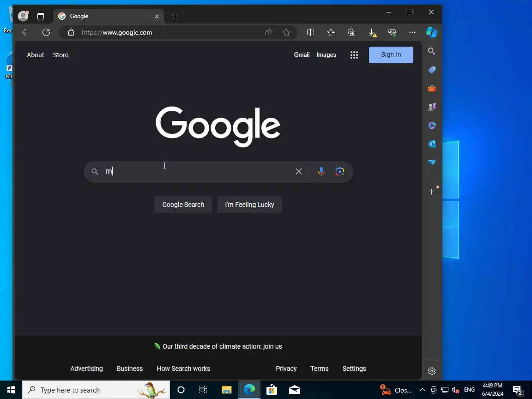Open the Edge profile avatar
Viewport: 532px width, 399px height.
click(23, 16)
